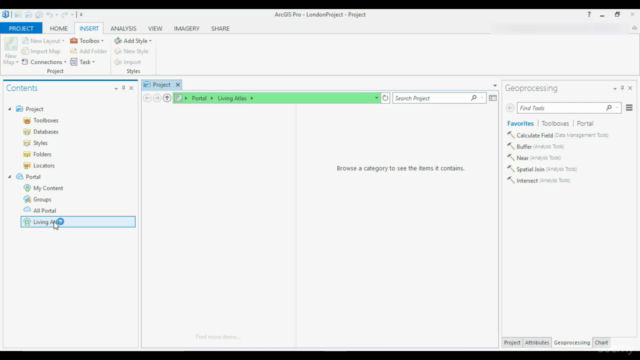The image size is (640, 360).
Task: Toggle auto-hide pin on Contents pane
Action: pos(124,88)
